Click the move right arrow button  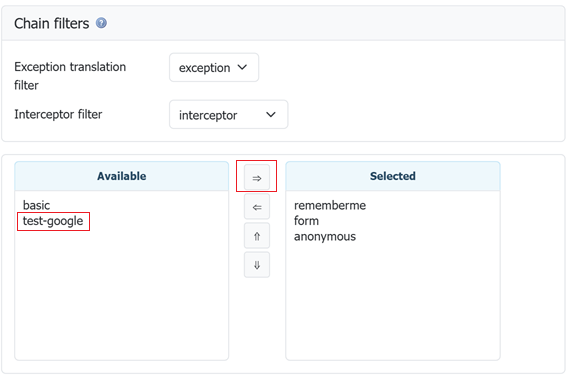[x=257, y=177]
